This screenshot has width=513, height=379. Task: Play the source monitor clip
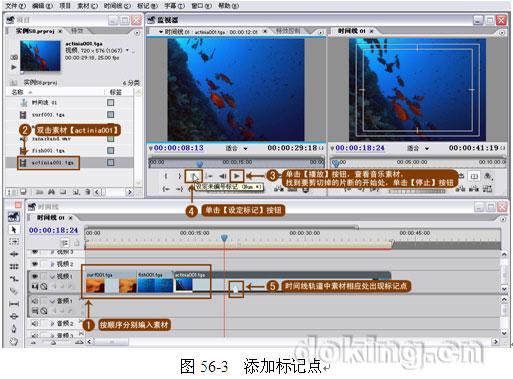(237, 176)
